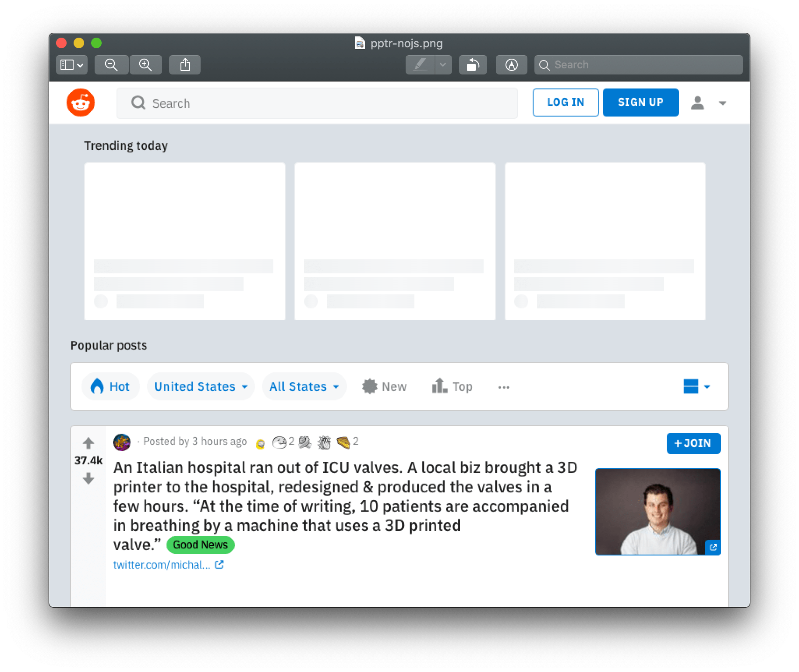This screenshot has height=672, width=799.
Task: Click the second trending placeholder card
Action: tap(395, 241)
